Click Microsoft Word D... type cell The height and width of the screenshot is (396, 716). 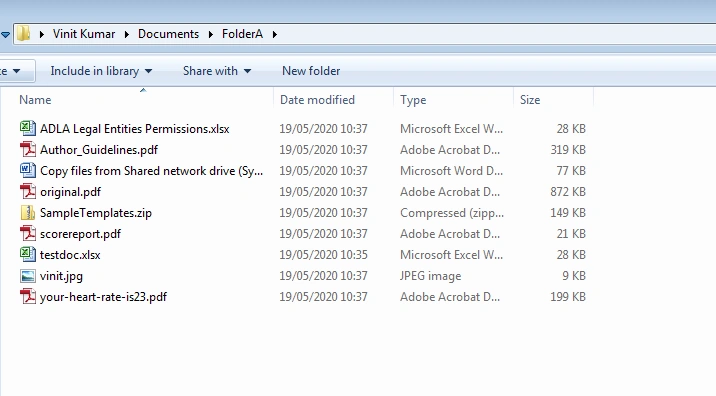pyautogui.click(x=452, y=171)
